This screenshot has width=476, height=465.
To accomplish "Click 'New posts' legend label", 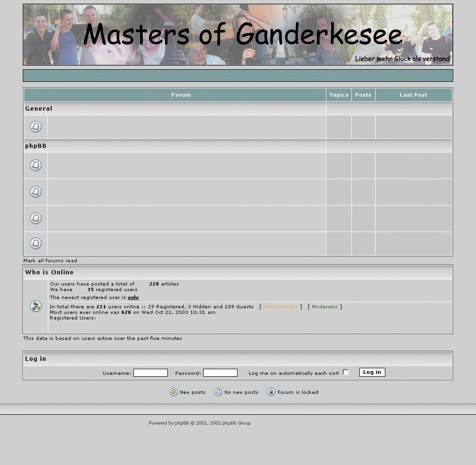I will tap(192, 392).
